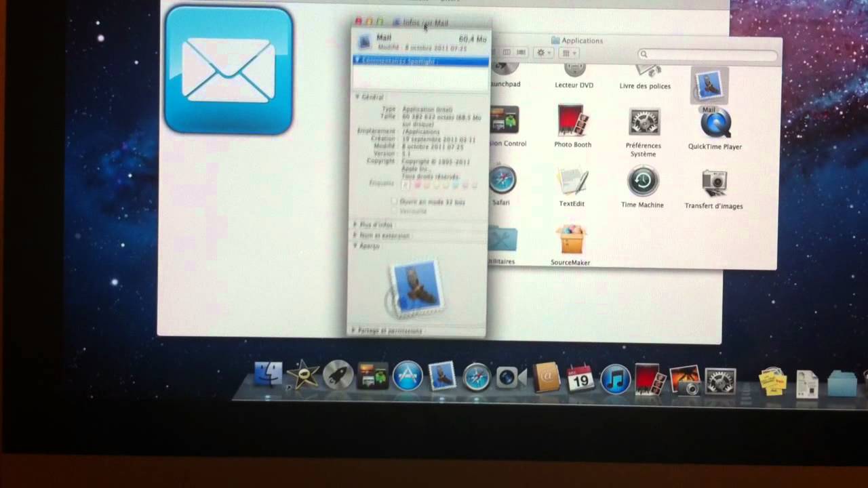Open the folder stack in Dock
The image size is (868, 488).
click(842, 384)
